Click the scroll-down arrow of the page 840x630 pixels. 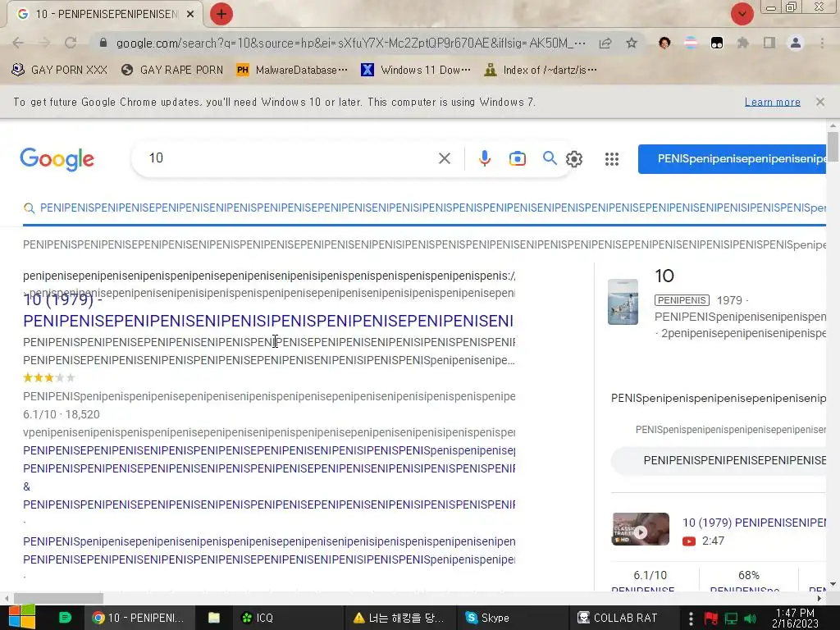[833, 584]
